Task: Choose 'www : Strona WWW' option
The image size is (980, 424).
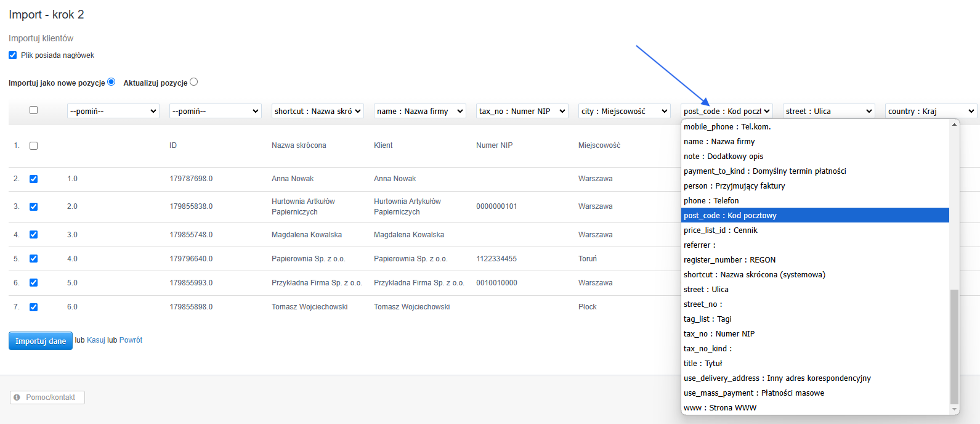Action: pos(815,407)
